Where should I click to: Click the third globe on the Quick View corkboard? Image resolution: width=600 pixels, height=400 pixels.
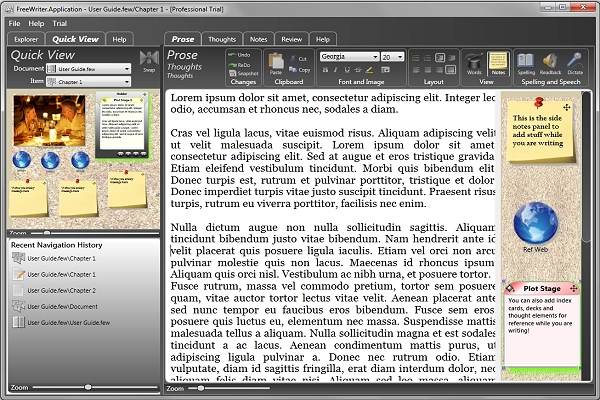coord(80,160)
